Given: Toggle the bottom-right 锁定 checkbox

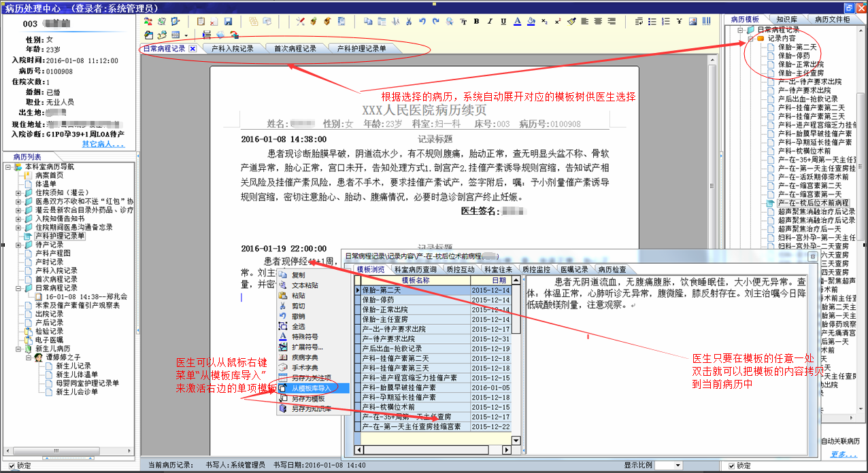Looking at the screenshot, I should 731,466.
